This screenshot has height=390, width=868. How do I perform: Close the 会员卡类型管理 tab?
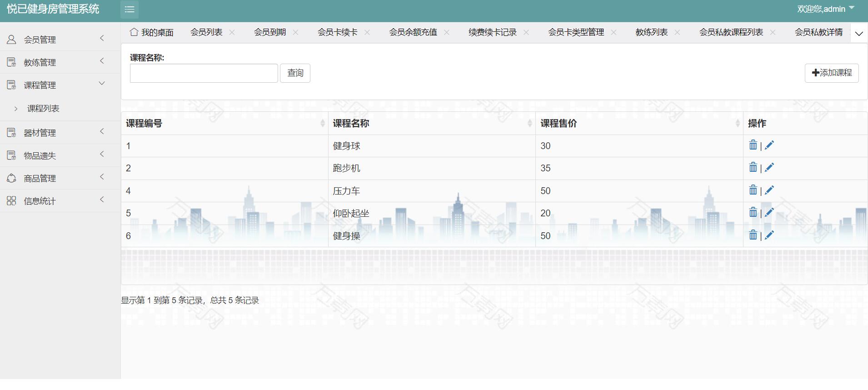point(614,32)
